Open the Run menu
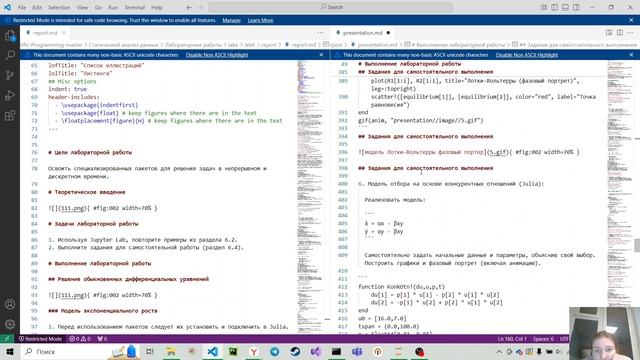The height and width of the screenshot is (360, 640). 113,7
